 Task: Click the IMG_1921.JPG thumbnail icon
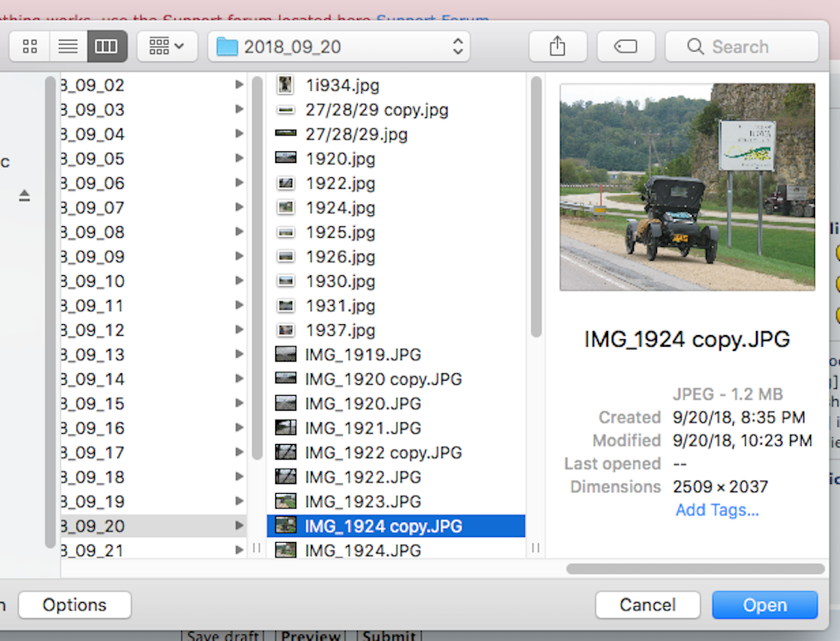pos(285,428)
